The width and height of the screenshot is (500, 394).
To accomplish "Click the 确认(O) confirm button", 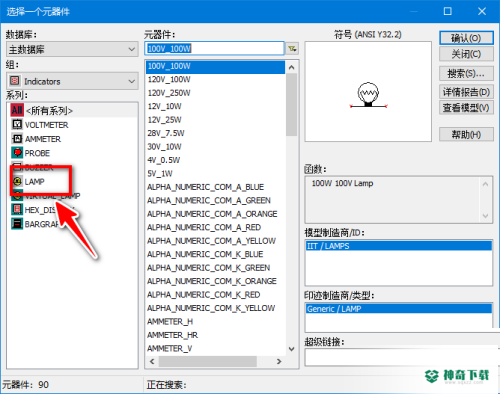I will [466, 38].
